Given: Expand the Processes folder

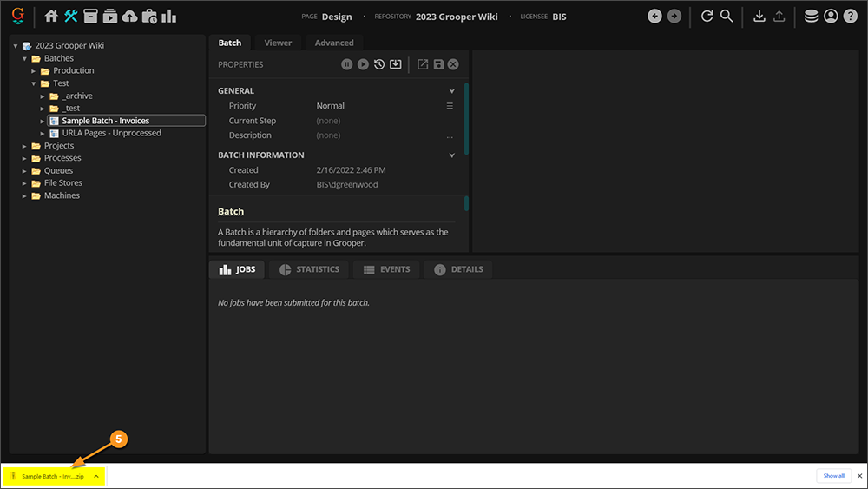Looking at the screenshot, I should 24,158.
